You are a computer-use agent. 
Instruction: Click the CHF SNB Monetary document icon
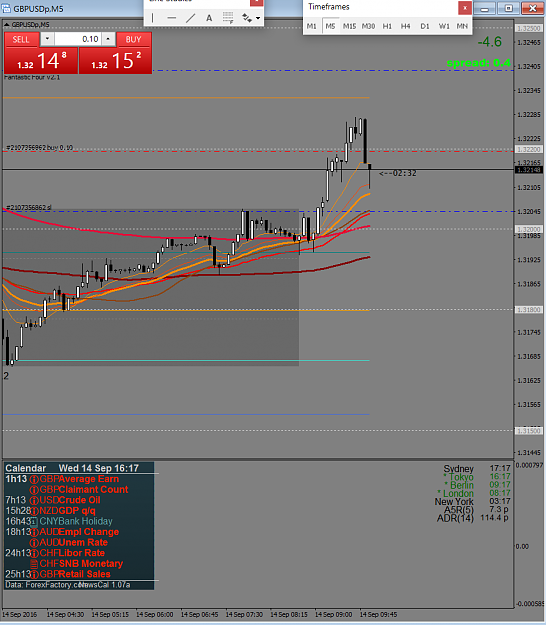coord(34,564)
